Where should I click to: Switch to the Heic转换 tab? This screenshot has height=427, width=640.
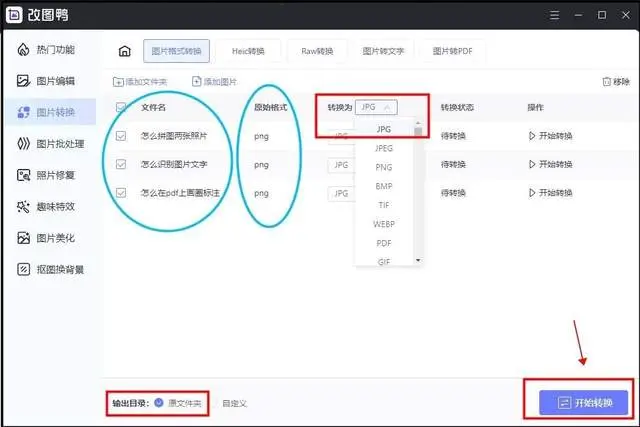[246, 51]
